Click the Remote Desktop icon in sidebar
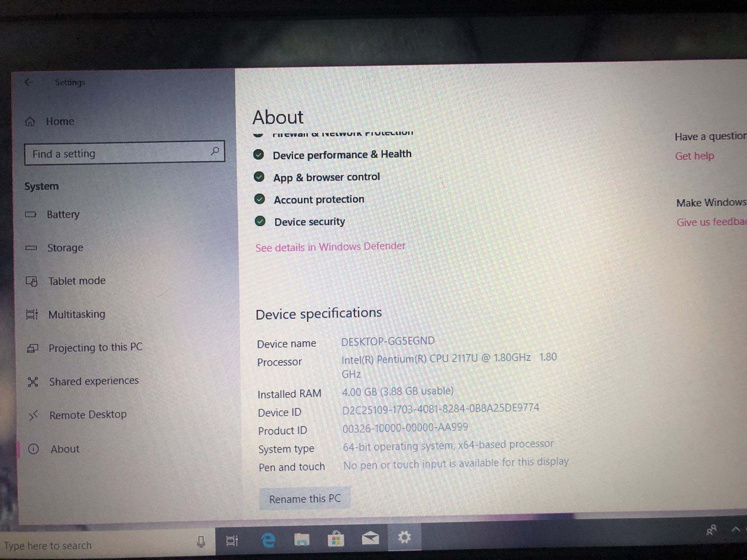Image resolution: width=747 pixels, height=560 pixels. (33, 413)
